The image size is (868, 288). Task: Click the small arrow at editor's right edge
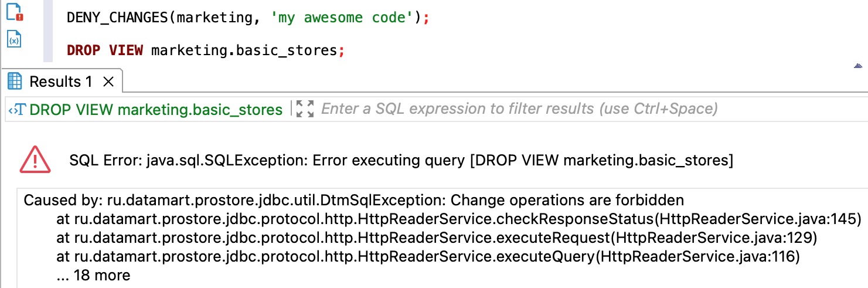[x=858, y=66]
